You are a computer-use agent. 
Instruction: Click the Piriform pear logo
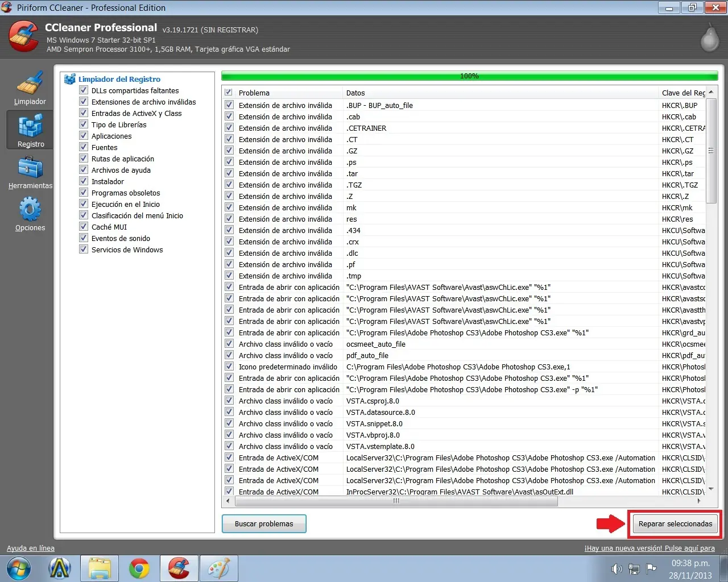tap(709, 38)
